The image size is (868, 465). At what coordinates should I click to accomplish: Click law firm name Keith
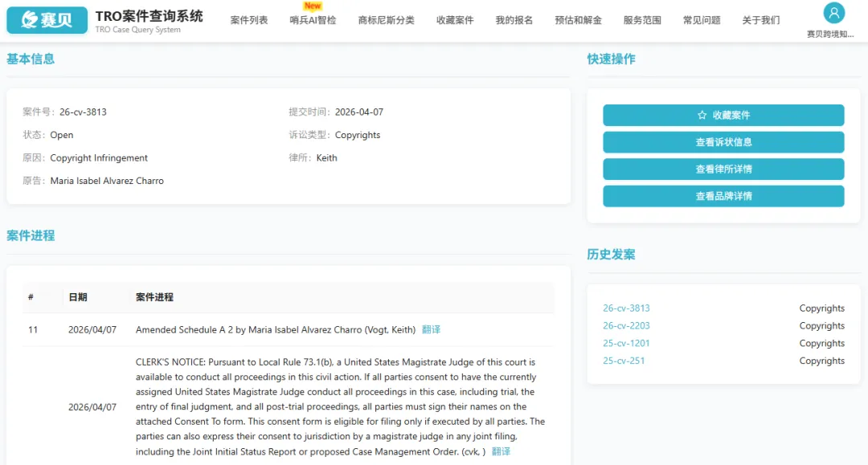tap(326, 158)
